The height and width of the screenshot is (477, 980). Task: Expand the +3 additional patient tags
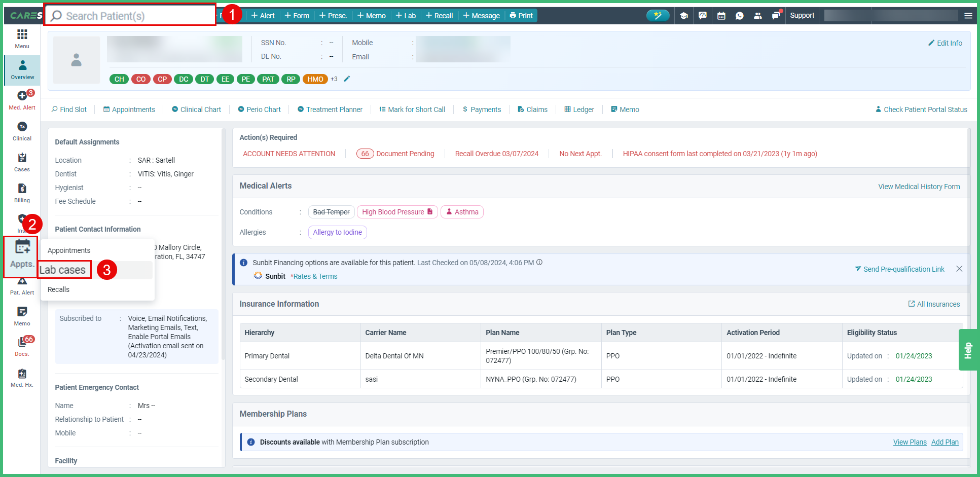pyautogui.click(x=334, y=79)
